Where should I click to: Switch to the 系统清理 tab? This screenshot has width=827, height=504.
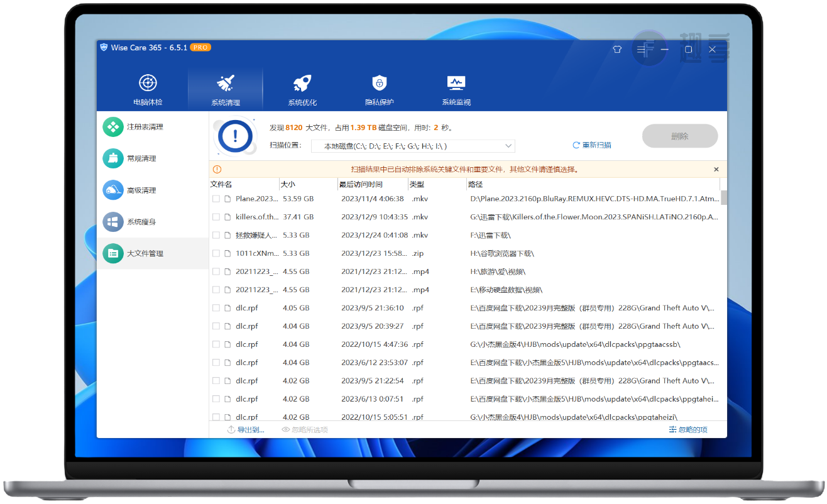tap(225, 89)
